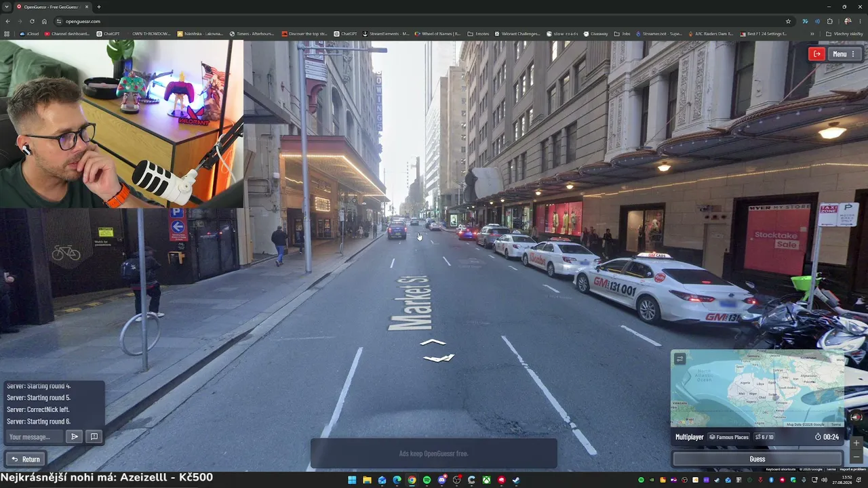Zoom in Street View with plus button
The height and width of the screenshot is (488, 868).
(856, 443)
